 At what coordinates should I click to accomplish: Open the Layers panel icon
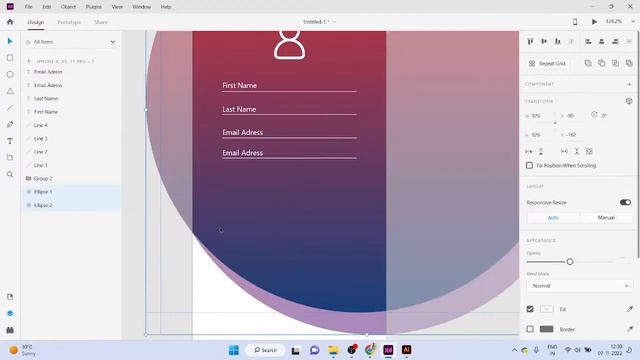click(10, 313)
